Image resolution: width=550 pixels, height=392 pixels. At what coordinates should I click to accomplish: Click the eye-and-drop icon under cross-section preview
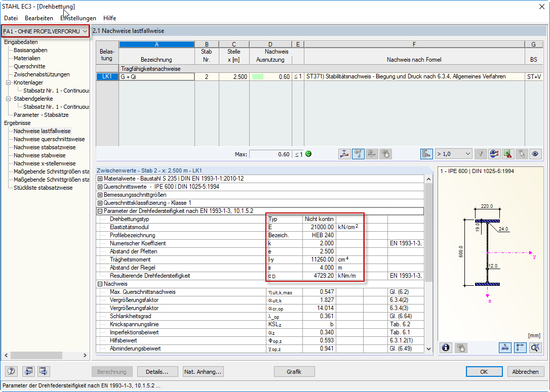click(461, 347)
